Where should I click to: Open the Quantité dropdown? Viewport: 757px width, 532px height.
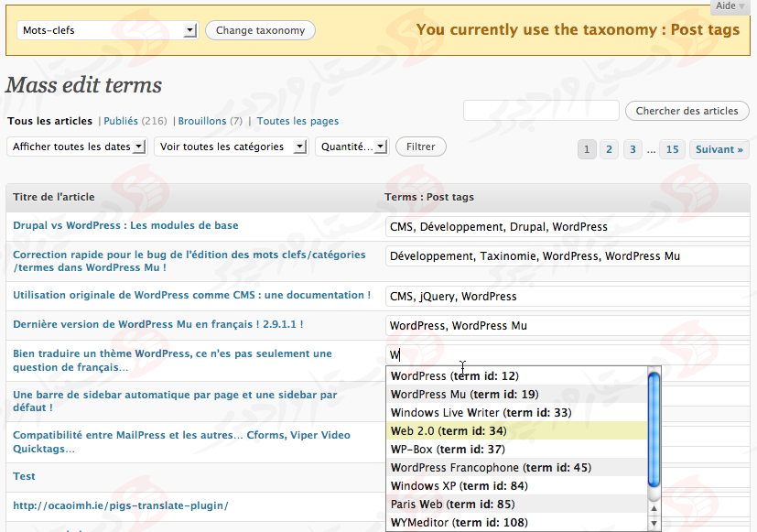click(x=351, y=147)
